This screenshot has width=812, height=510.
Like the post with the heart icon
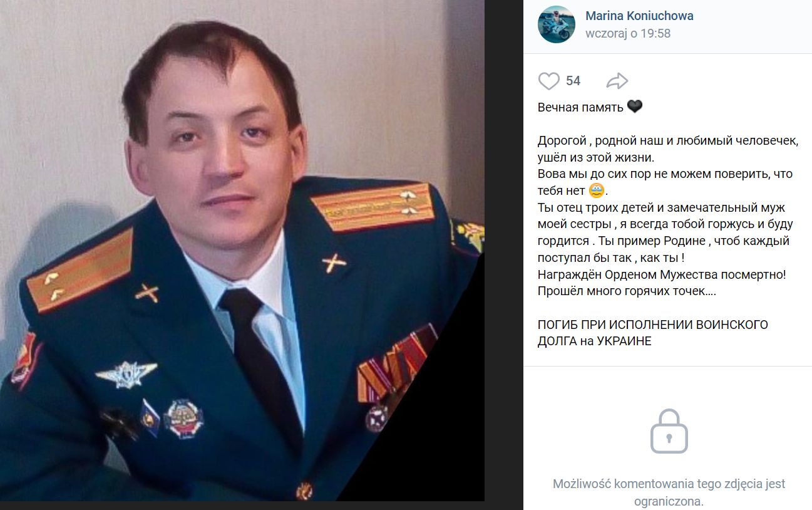coord(549,81)
